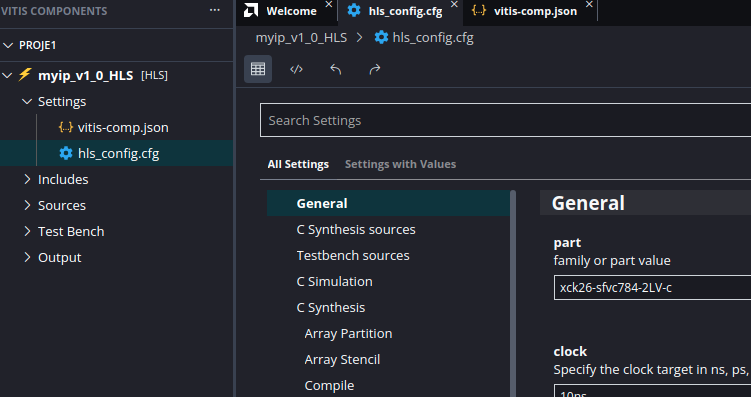Click the undo arrow icon
Image resolution: width=751 pixels, height=397 pixels.
coord(336,69)
